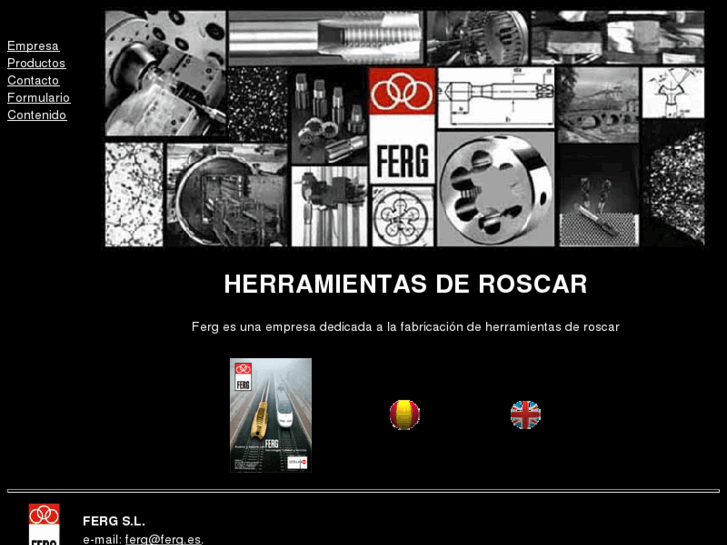Click the round threading die photo
This screenshot has height=545, width=727.
coord(496,189)
